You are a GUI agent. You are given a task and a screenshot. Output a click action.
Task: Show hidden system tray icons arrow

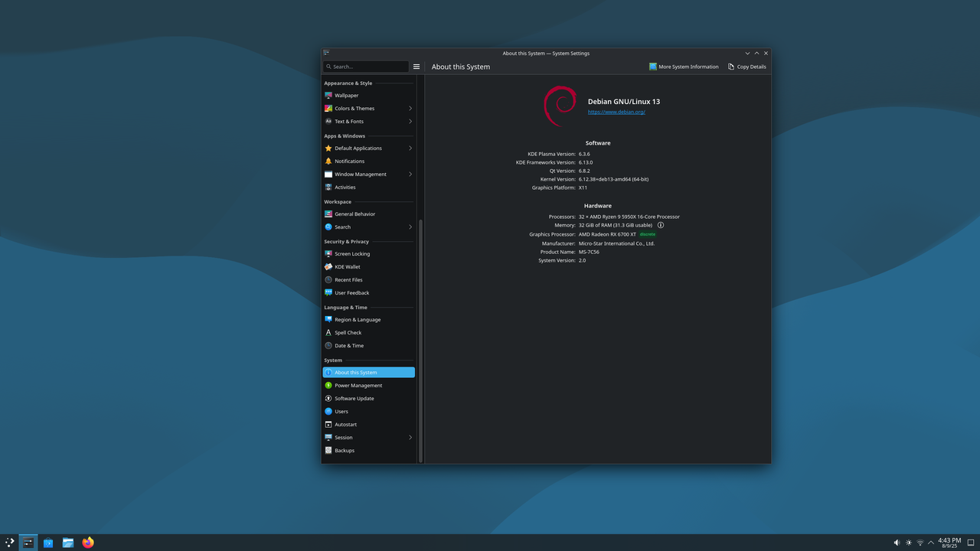click(x=931, y=543)
